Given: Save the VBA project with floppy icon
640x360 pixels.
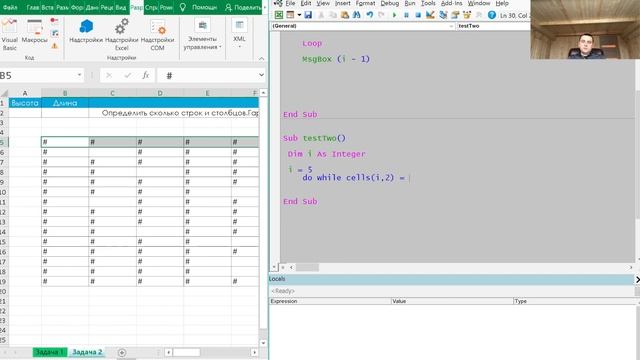Looking at the screenshot, I should 308,15.
